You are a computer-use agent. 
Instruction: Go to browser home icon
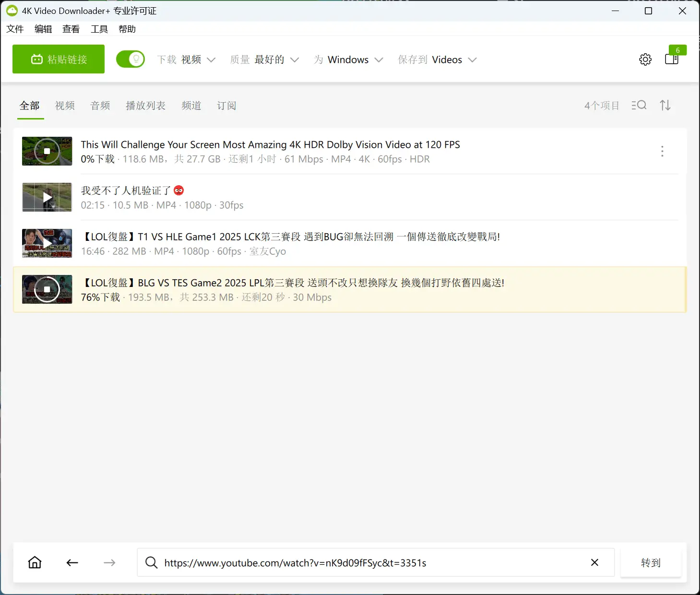tap(35, 562)
